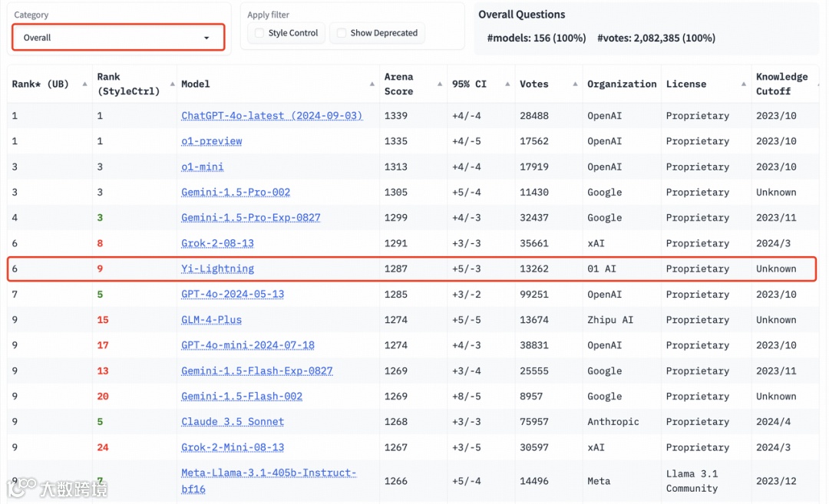Open the o1-preview model link
This screenshot has height=504, width=829.
point(212,141)
